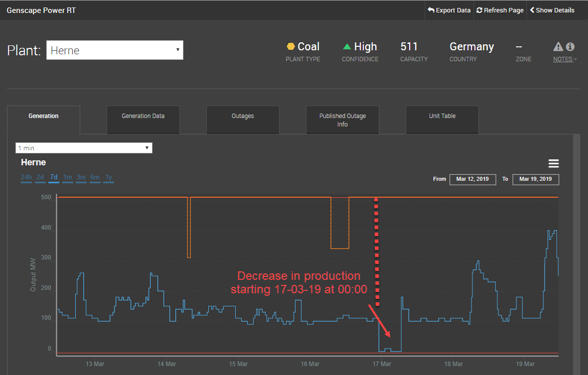This screenshot has width=588, height=375.
Task: Select the 2d range option
Action: pos(40,177)
